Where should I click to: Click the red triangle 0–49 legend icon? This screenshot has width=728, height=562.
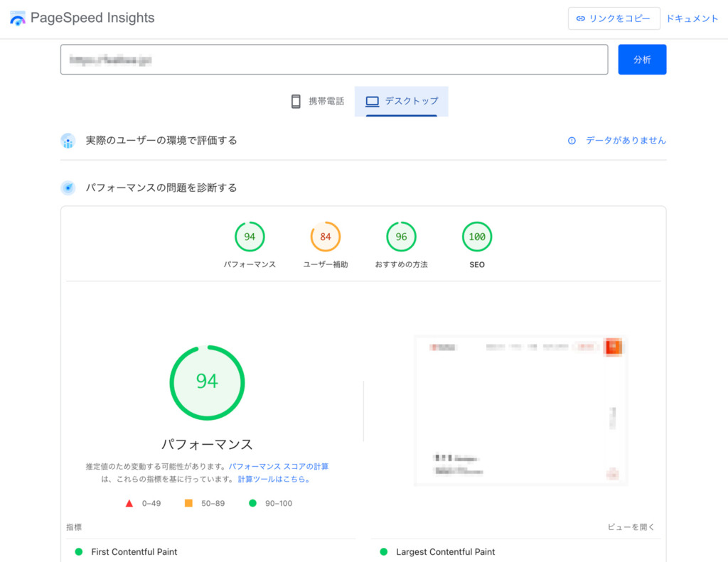pyautogui.click(x=129, y=503)
